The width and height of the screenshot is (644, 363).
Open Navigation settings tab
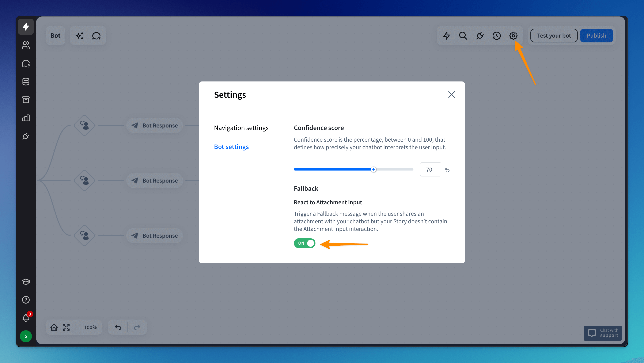tap(241, 128)
